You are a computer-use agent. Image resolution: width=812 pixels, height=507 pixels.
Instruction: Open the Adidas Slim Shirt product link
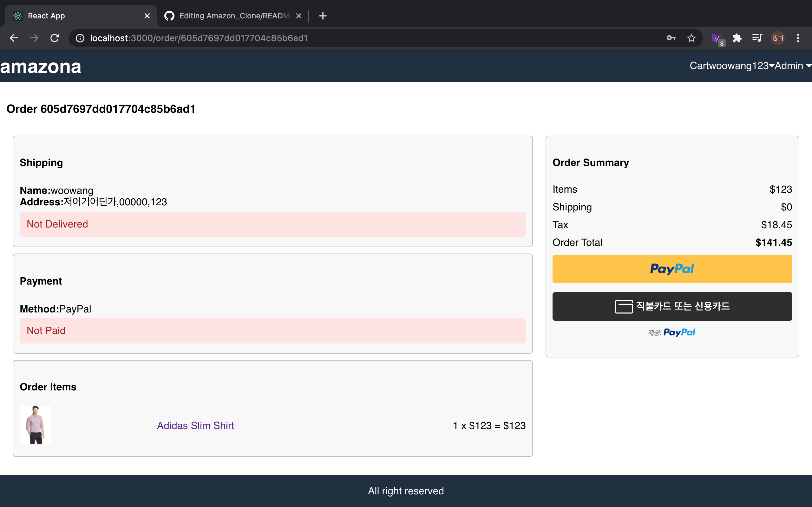coord(195,425)
